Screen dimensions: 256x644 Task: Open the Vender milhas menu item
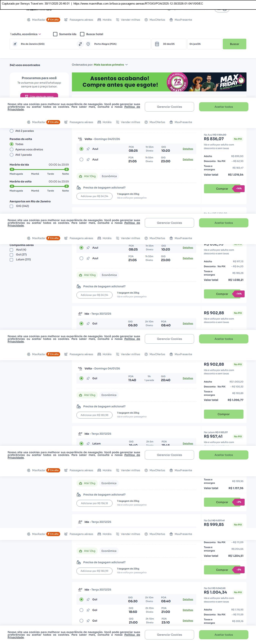128,20
